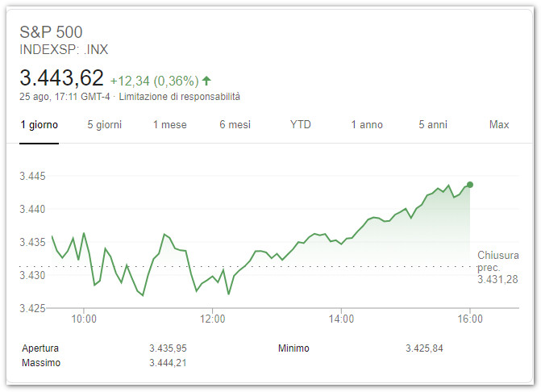Screen dimensions: 541x392
Task: Open the '1 mese' chart range
Action: tap(170, 124)
